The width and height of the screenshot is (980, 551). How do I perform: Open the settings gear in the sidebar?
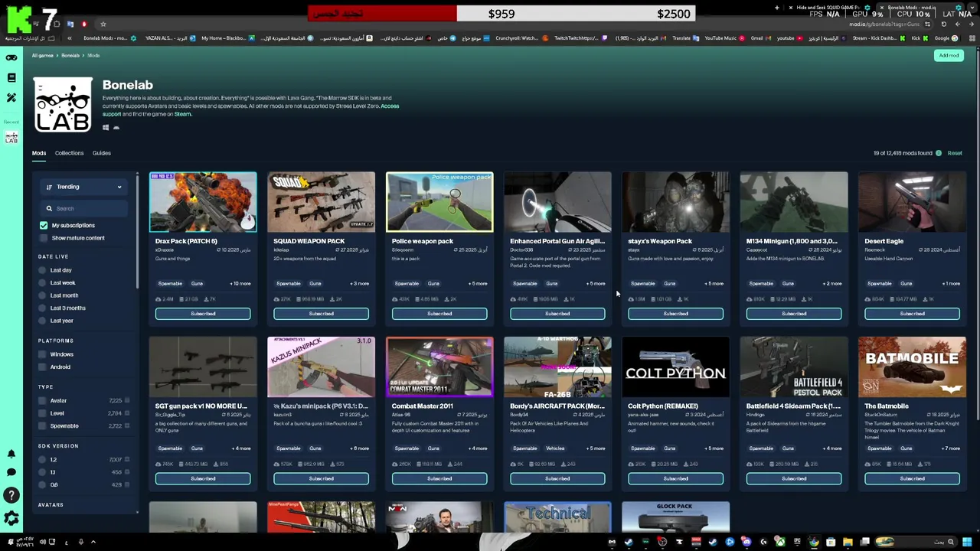pyautogui.click(x=11, y=519)
